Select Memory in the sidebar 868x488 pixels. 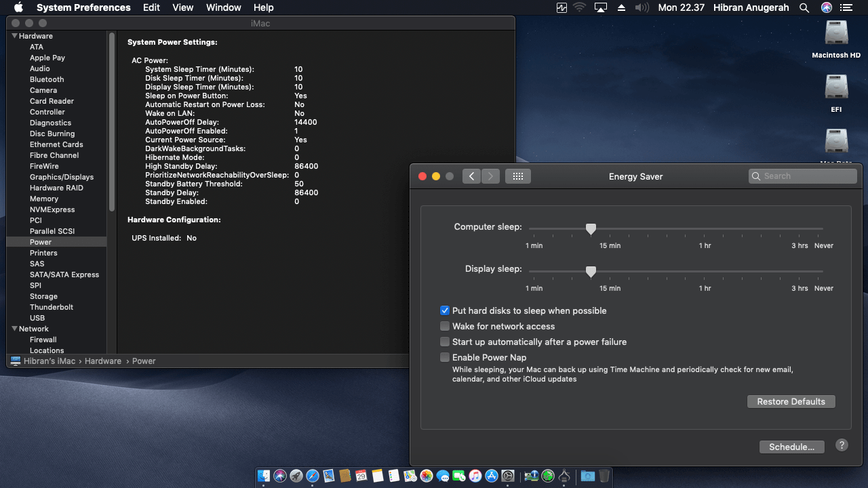[x=44, y=199]
